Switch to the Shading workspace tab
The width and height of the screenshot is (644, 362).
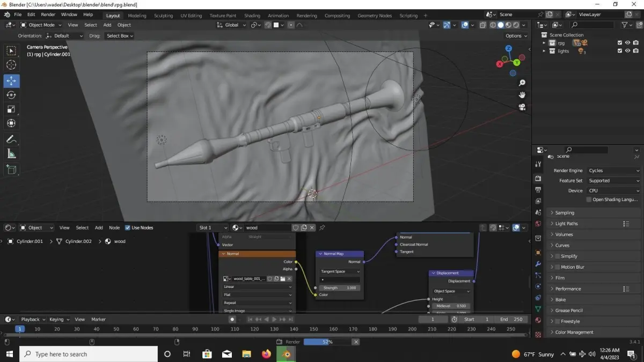pyautogui.click(x=252, y=16)
